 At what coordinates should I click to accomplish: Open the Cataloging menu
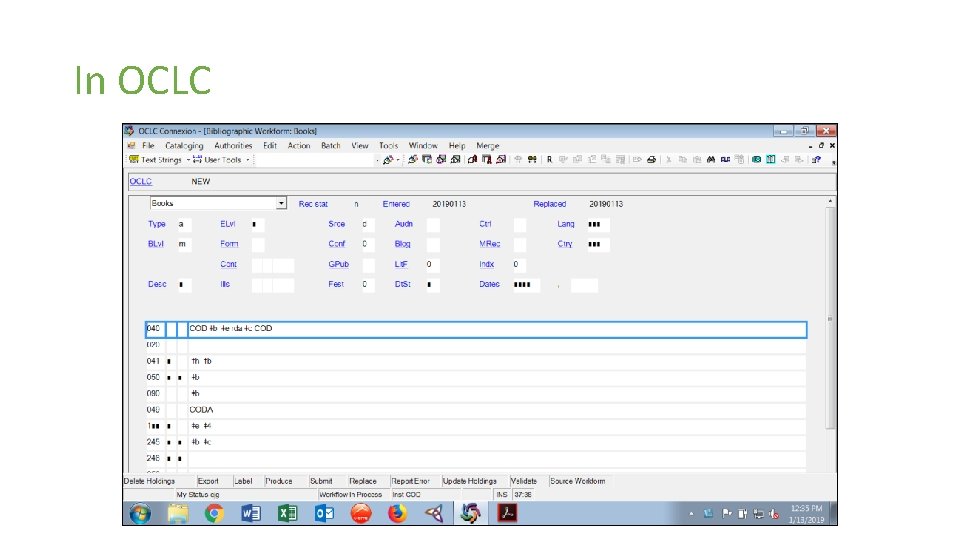(184, 146)
